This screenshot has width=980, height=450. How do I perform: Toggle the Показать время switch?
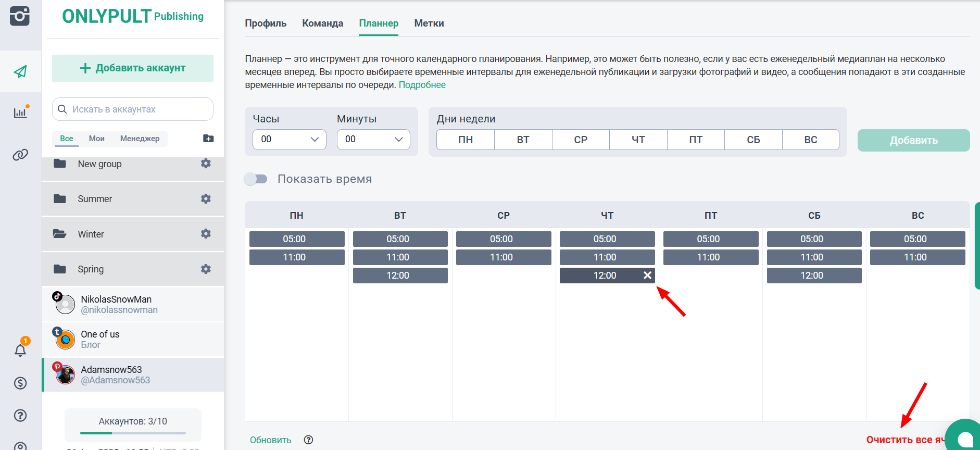(256, 179)
